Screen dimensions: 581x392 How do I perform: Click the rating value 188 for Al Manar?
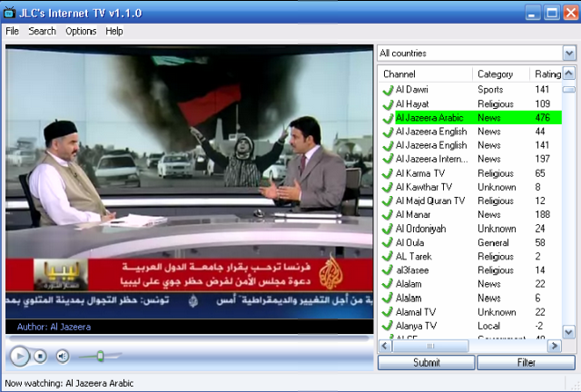click(543, 214)
